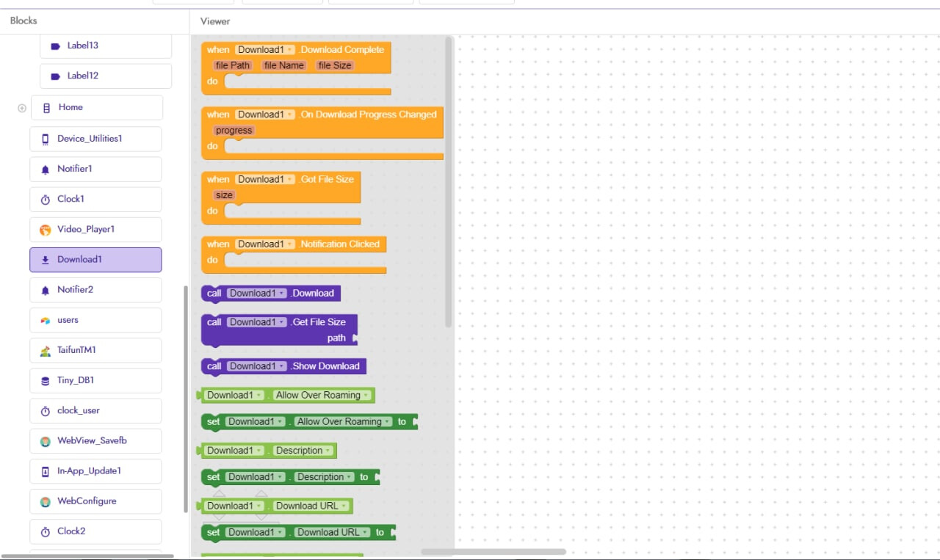The width and height of the screenshot is (940, 560).
Task: Open Download1 dropdown in call .Download block
Action: (x=257, y=293)
